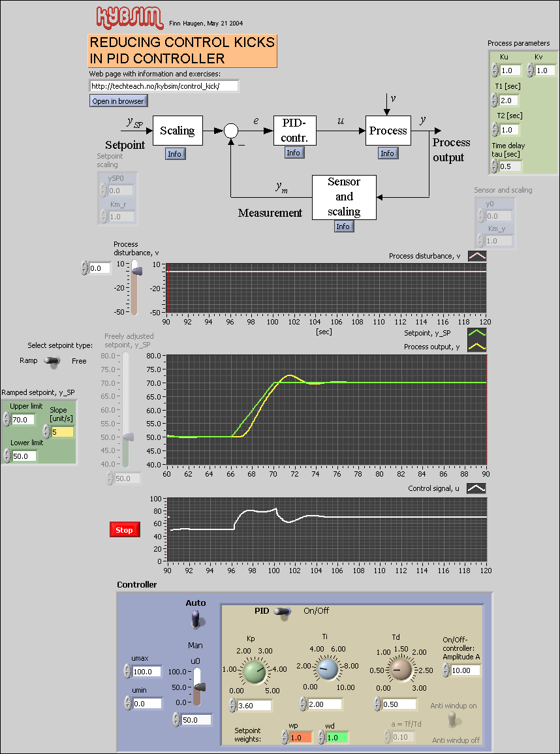Click the KYBSIM logo

point(129,17)
